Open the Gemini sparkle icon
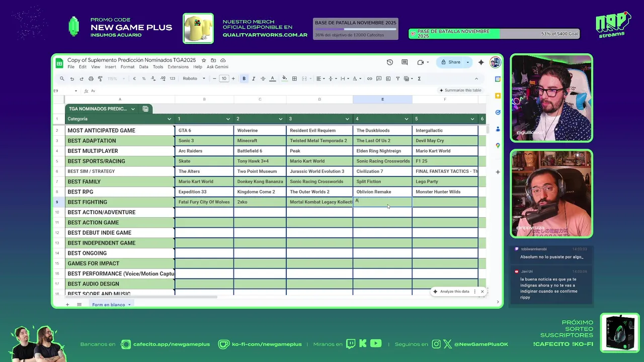The height and width of the screenshot is (362, 644). tap(481, 62)
